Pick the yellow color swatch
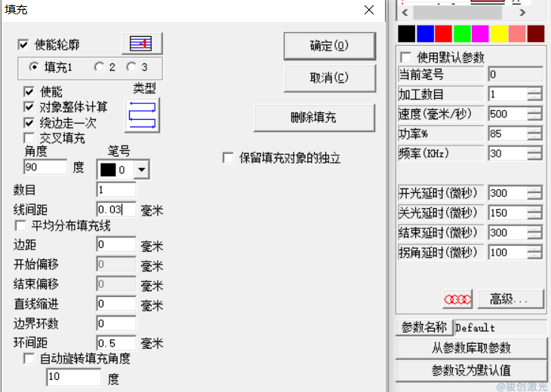Image resolution: width=551 pixels, height=392 pixels. click(x=499, y=34)
